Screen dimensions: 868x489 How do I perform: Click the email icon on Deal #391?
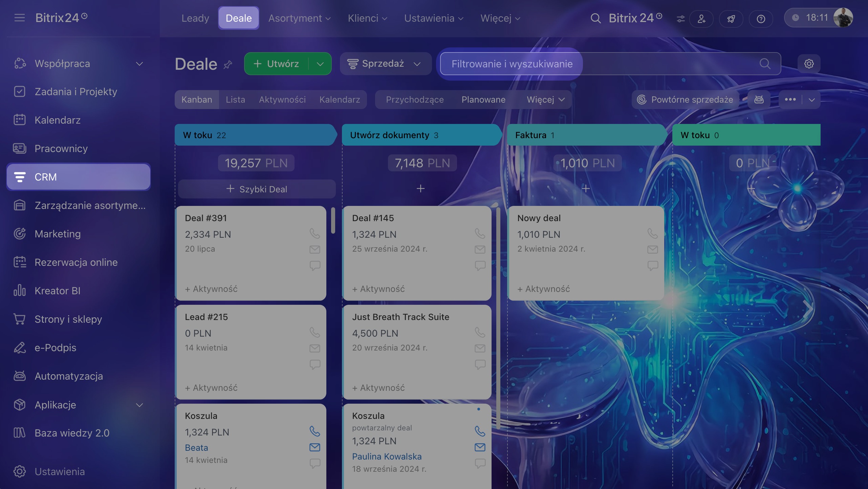point(315,250)
